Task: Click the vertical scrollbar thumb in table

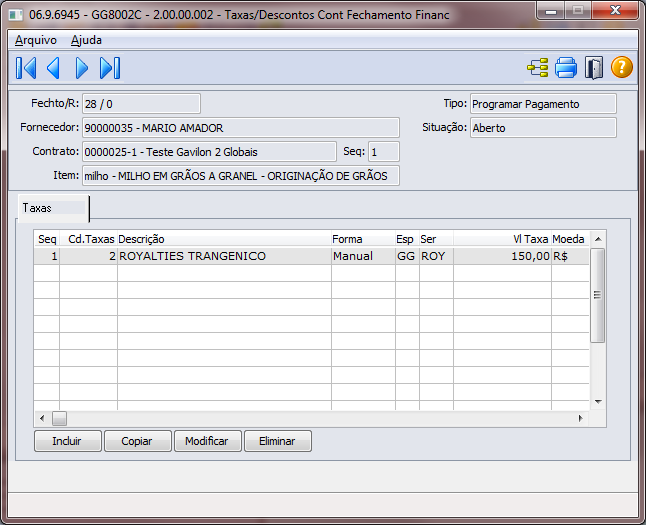Action: click(597, 295)
